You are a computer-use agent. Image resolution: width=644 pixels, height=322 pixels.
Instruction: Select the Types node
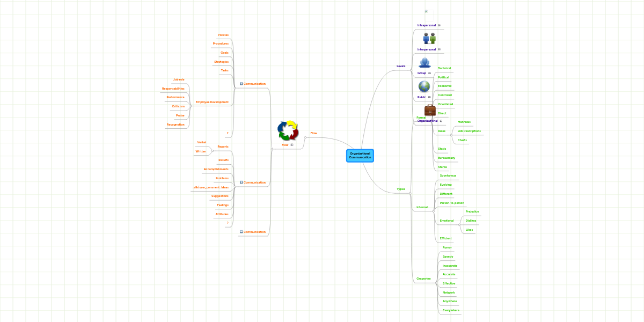(x=400, y=189)
